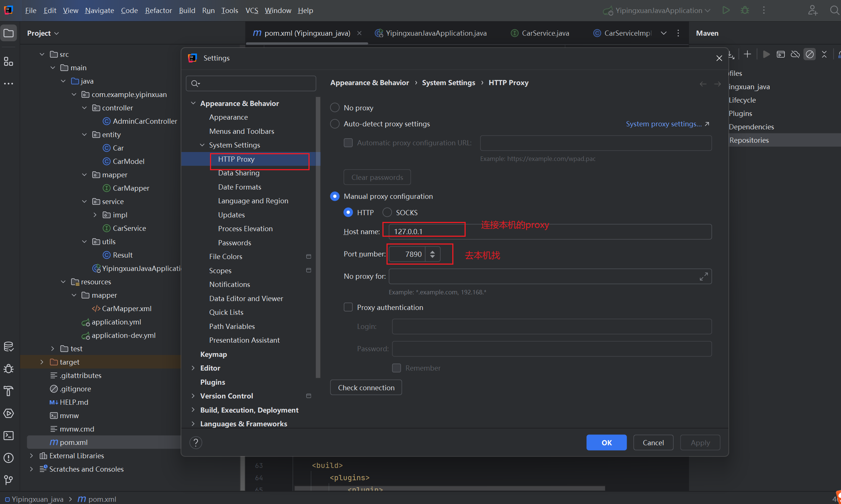Open the Problems tool window icon
Image resolution: width=841 pixels, height=504 pixels.
[8, 458]
